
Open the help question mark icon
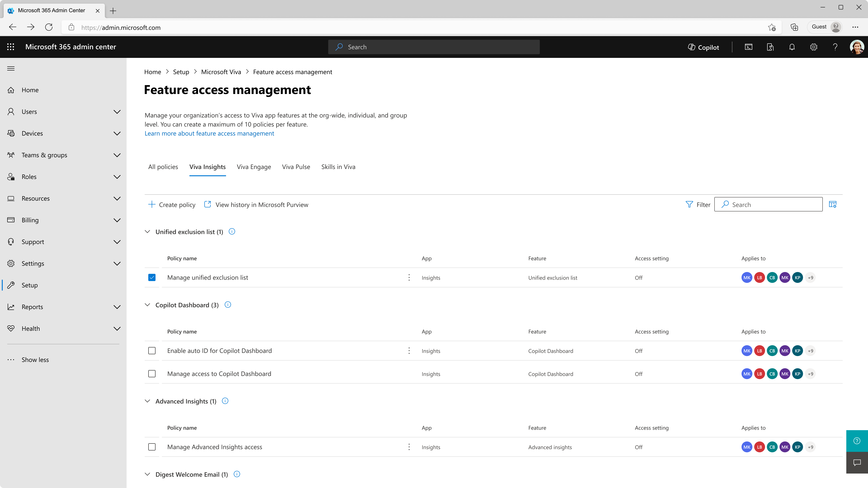(x=835, y=47)
